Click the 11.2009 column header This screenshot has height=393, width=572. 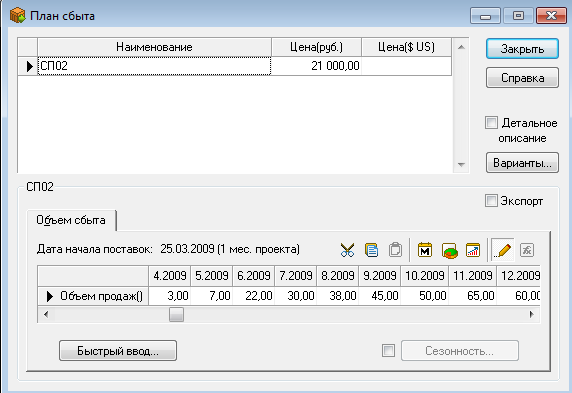(472, 276)
